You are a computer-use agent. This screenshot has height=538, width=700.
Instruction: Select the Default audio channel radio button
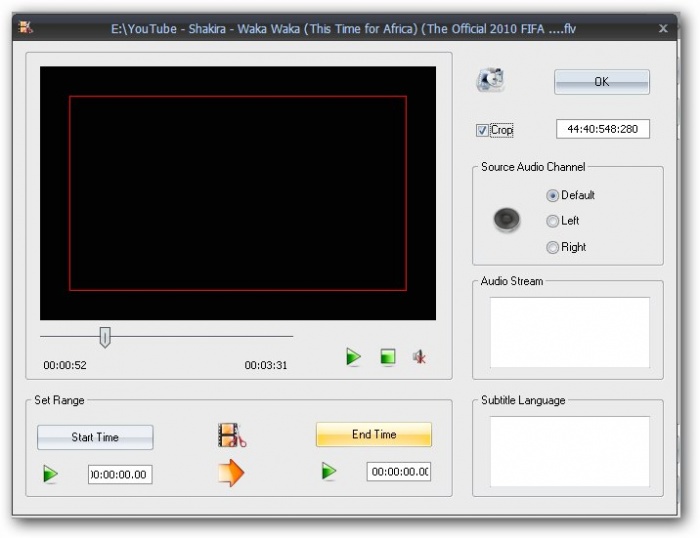pos(552,196)
